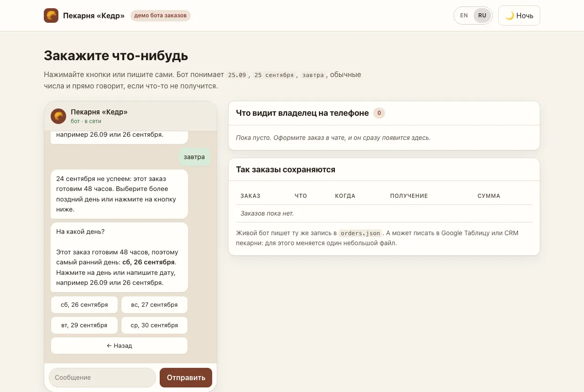Click the croissant logo in the header
This screenshot has height=392, width=584.
[x=51, y=15]
